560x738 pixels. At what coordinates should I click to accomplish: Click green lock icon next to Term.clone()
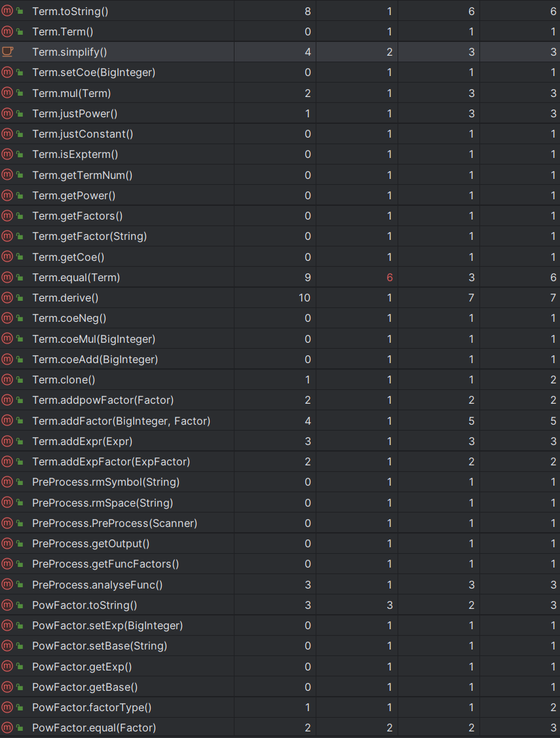20,380
